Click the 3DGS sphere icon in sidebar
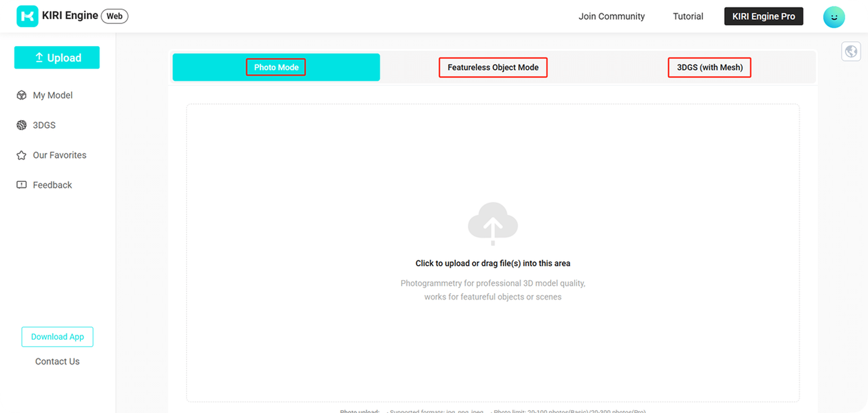Viewport: 868px width, 413px height. click(21, 125)
